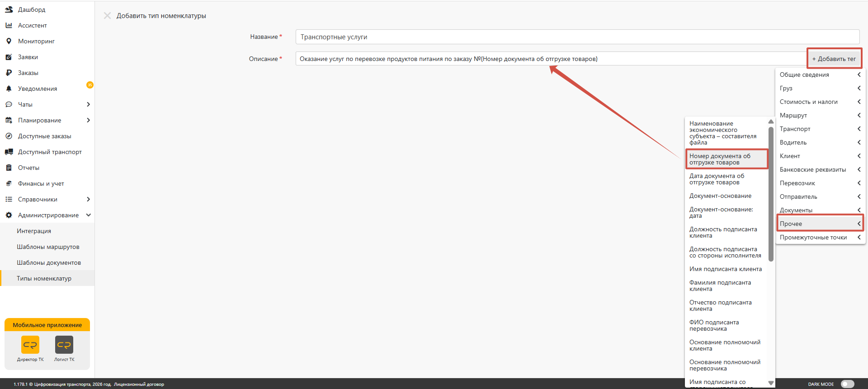Click the Доступный транспорт truck icon

pyautogui.click(x=9, y=152)
